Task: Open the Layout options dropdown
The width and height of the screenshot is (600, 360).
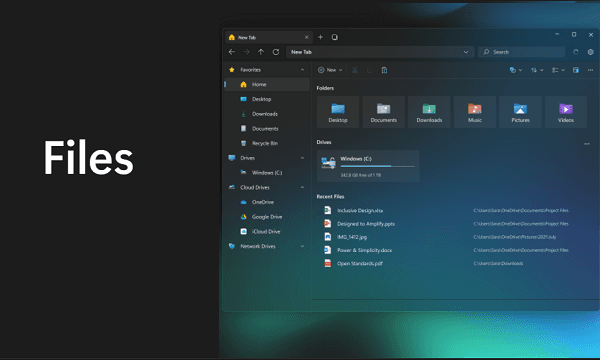Action: 558,70
